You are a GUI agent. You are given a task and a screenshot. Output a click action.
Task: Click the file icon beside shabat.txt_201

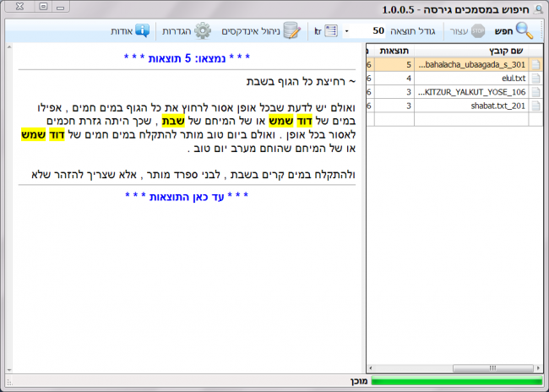(x=535, y=106)
